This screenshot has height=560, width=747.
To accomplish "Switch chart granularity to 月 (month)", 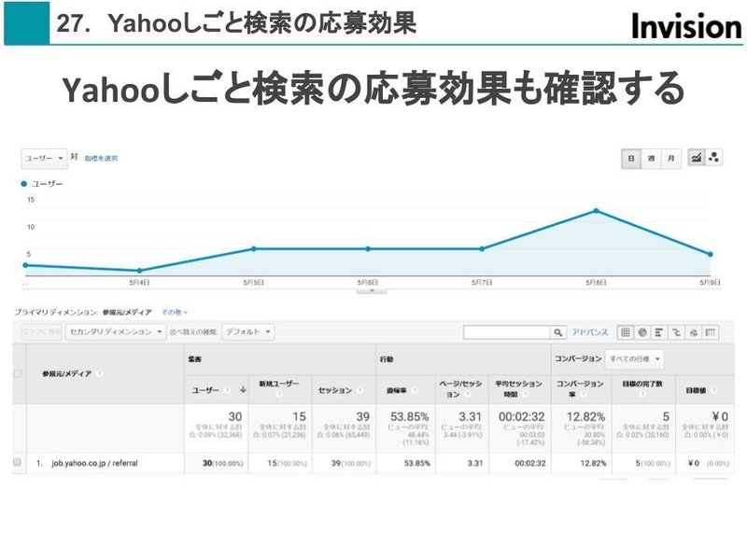I will tap(670, 159).
